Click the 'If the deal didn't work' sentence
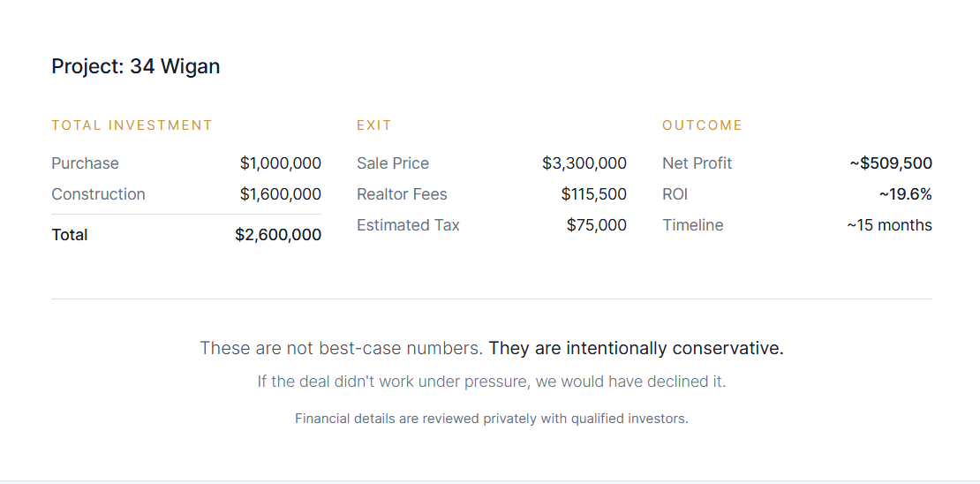This screenshot has width=980, height=484. 491,382
